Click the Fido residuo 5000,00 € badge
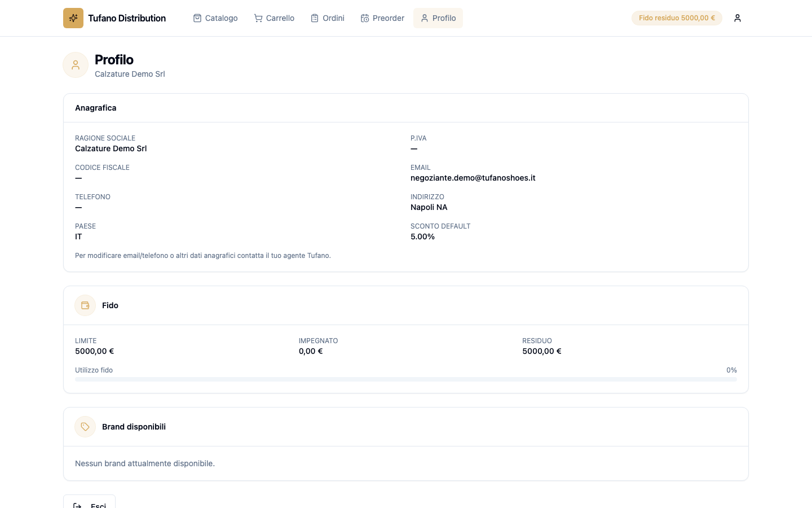812x508 pixels. 677,18
